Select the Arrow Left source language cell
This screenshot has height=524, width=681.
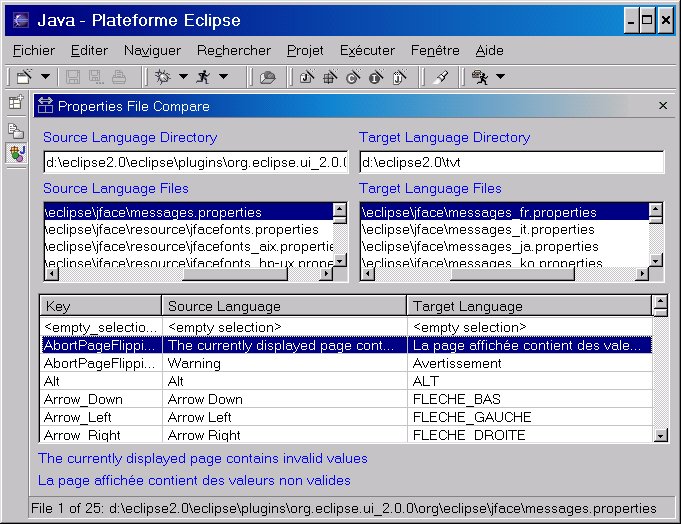coord(284,417)
